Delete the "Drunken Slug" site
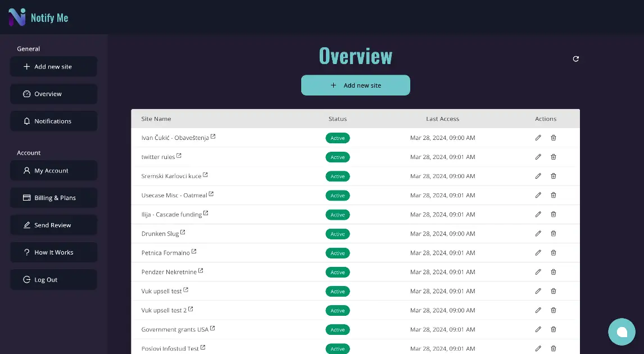This screenshot has height=354, width=644. coord(554,233)
